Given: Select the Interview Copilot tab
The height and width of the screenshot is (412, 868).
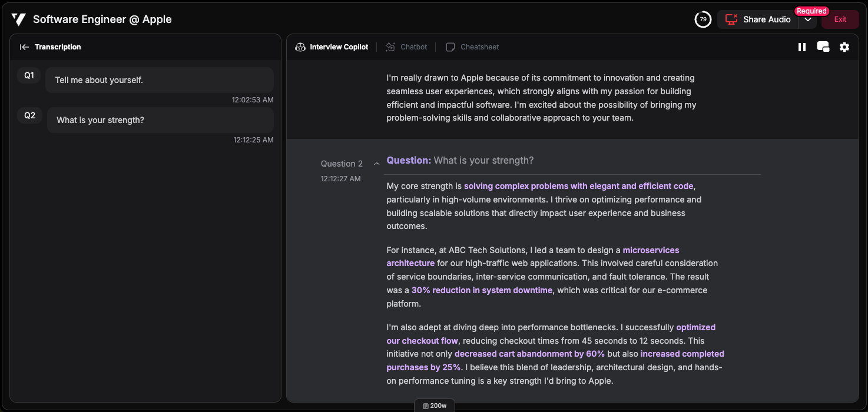Looking at the screenshot, I should coord(332,47).
